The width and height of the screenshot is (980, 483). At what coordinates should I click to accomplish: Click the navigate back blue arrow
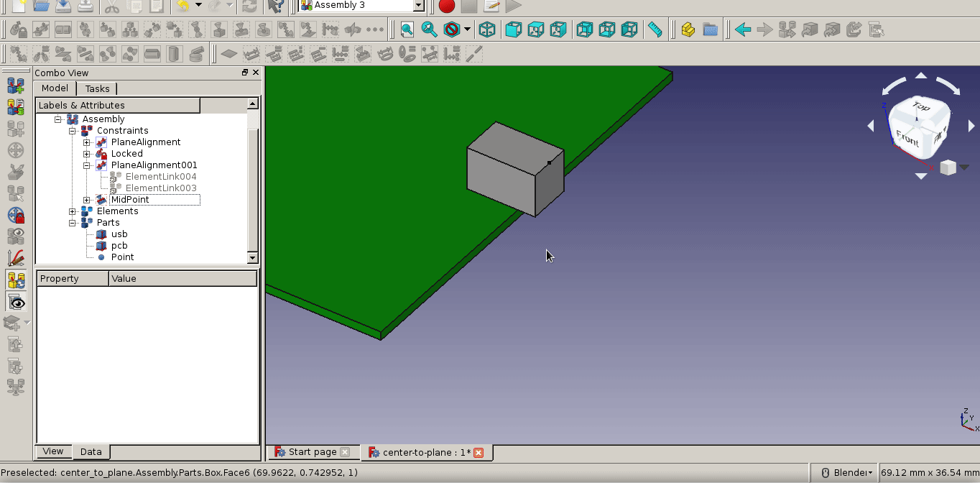(x=742, y=29)
